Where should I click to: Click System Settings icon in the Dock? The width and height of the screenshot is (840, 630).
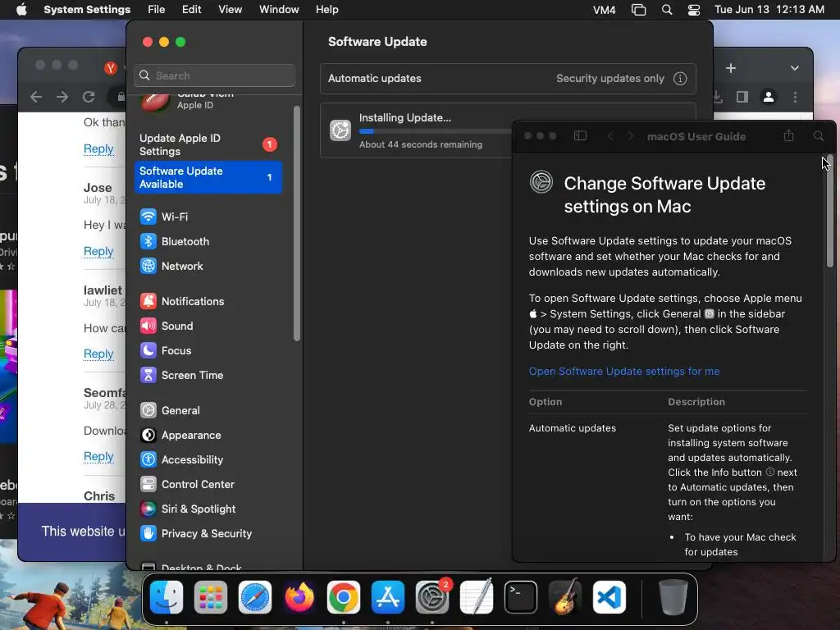[x=432, y=597]
